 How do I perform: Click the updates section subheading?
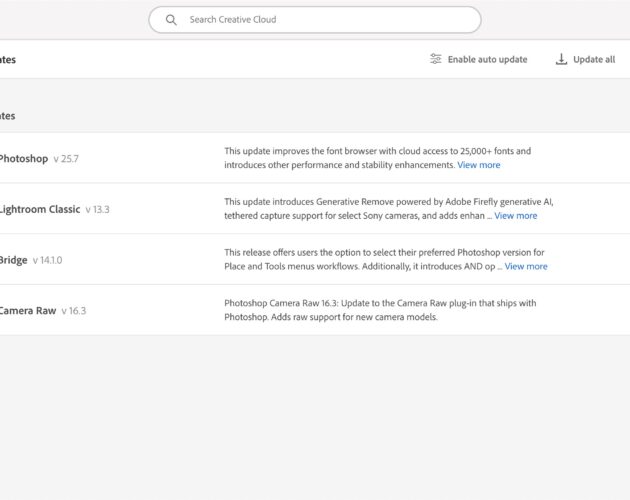(x=8, y=116)
